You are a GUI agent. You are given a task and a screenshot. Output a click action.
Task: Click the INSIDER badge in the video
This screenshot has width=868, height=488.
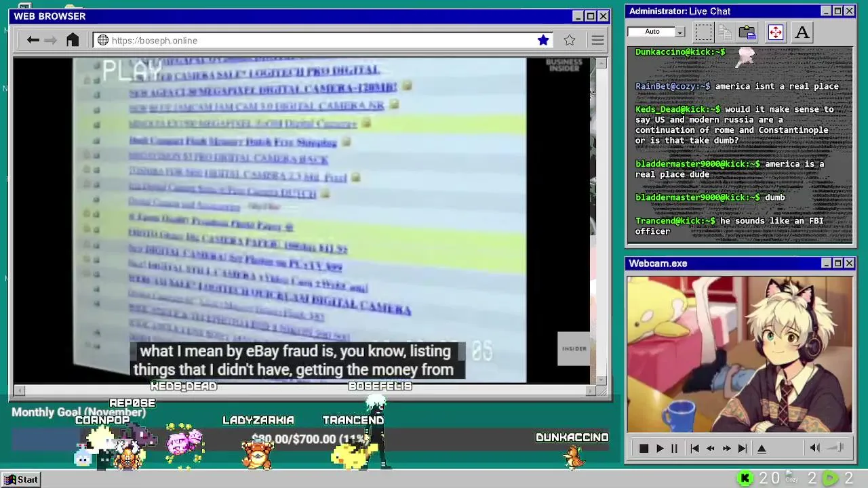pos(574,348)
